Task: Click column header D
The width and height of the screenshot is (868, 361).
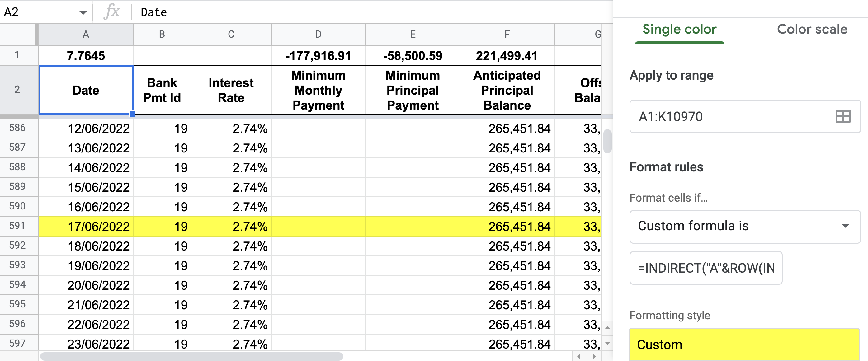Action: click(x=318, y=34)
